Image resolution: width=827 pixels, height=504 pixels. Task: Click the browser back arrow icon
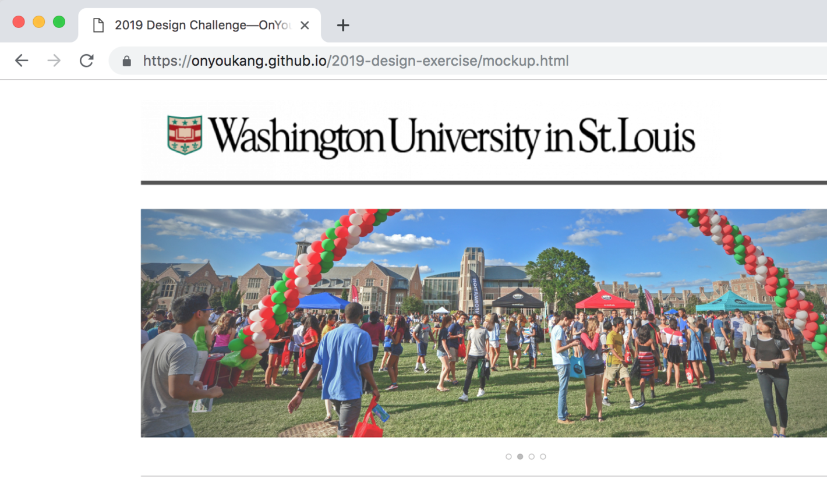[21, 61]
